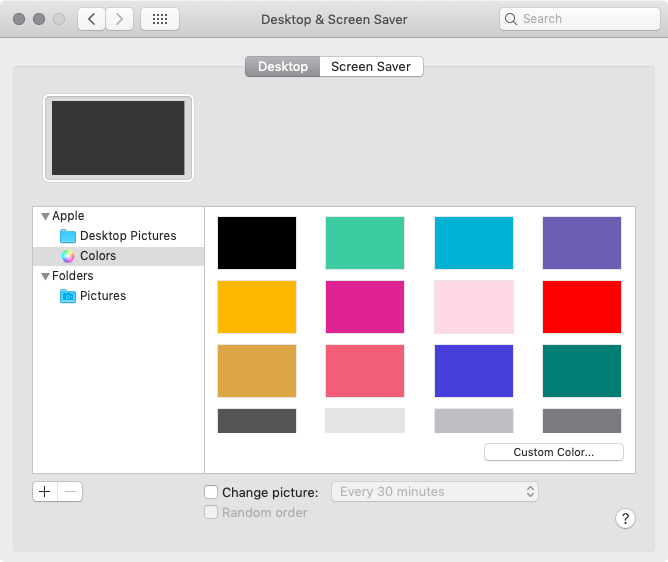Choose the solid red color swatch
Screen dimensions: 668x562
click(581, 307)
